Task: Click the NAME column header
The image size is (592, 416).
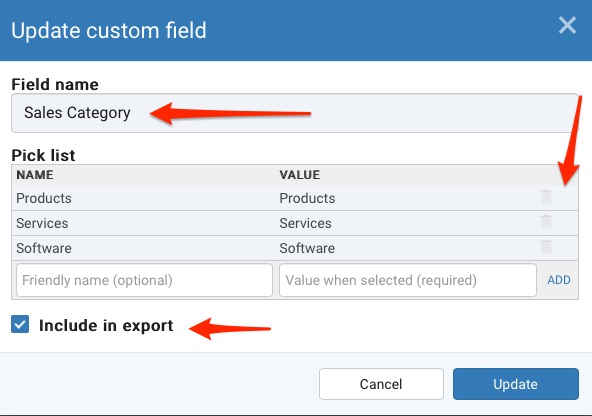Action: click(35, 175)
